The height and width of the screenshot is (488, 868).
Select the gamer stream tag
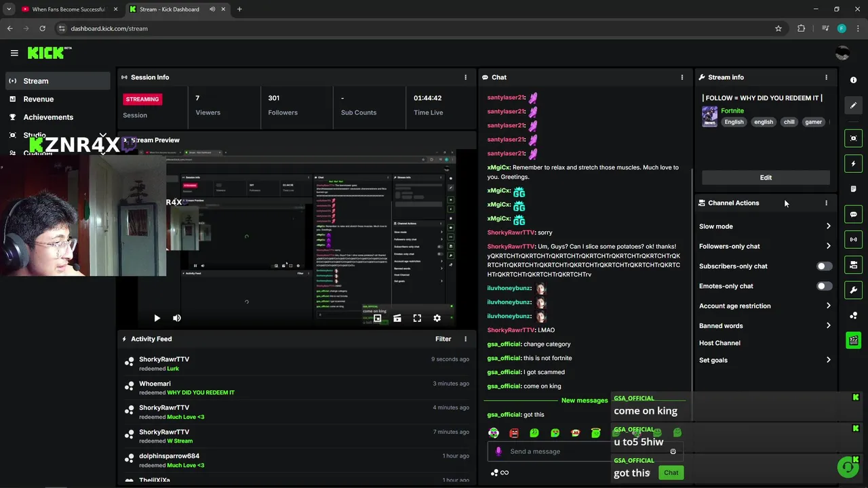(813, 122)
